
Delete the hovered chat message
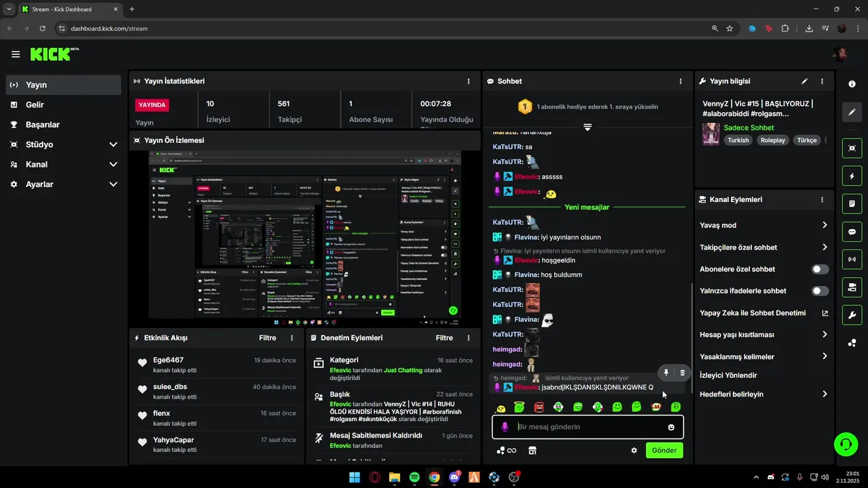click(x=682, y=373)
